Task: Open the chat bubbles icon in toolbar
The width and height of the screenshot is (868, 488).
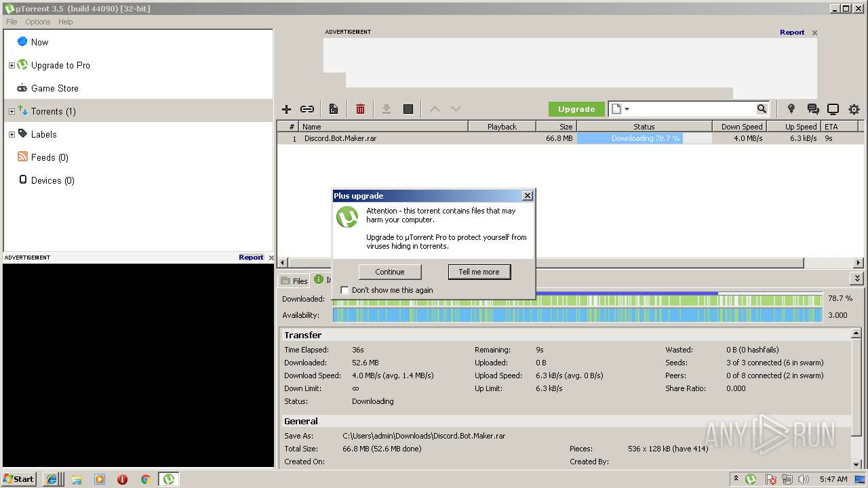Action: [x=812, y=109]
